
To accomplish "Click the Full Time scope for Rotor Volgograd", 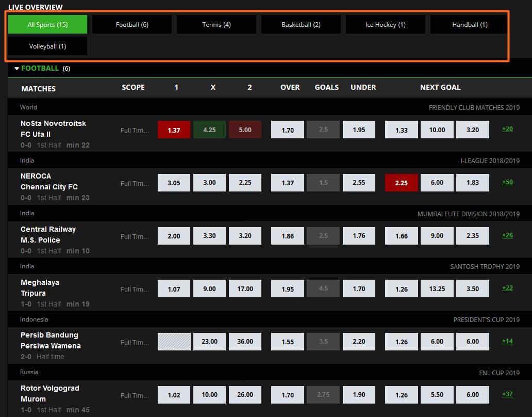I will coord(135,396).
